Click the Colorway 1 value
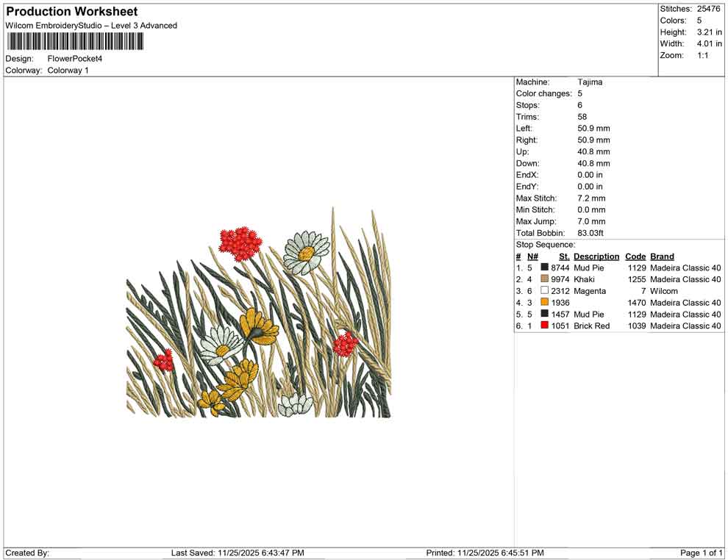This screenshot has height=560, width=728. (x=68, y=71)
